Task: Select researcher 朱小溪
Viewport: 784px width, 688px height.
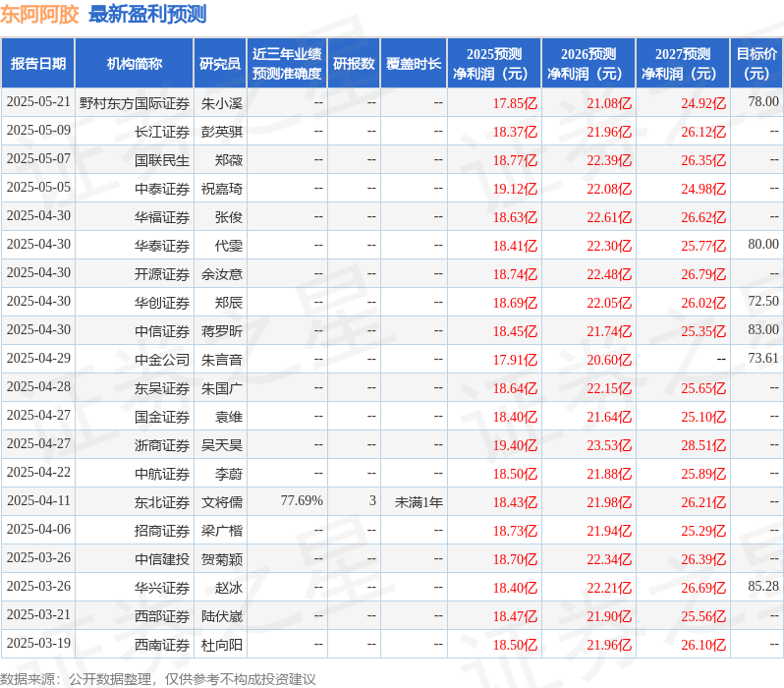Action: [221, 103]
